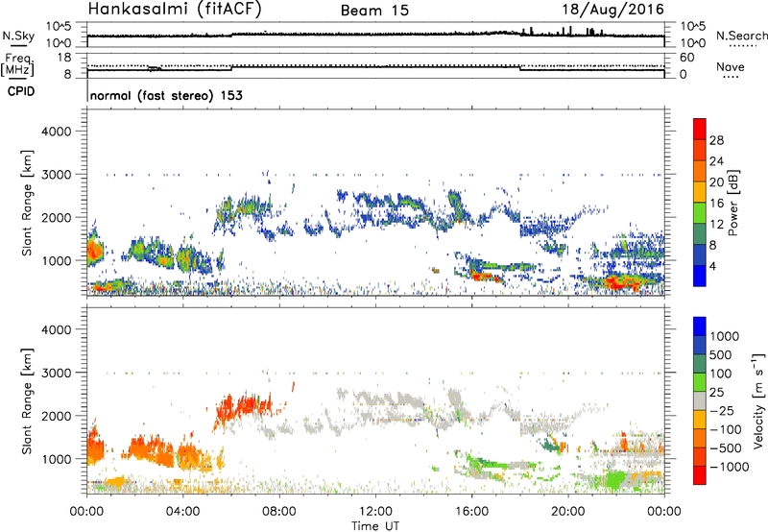Screen dimensions: 768x532
Task: Click the 'N.Sky' axis label
Action: (18, 36)
